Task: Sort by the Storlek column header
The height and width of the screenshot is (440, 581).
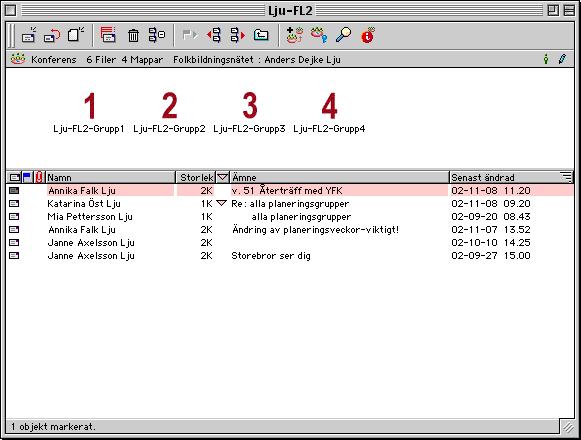Action: (196, 178)
